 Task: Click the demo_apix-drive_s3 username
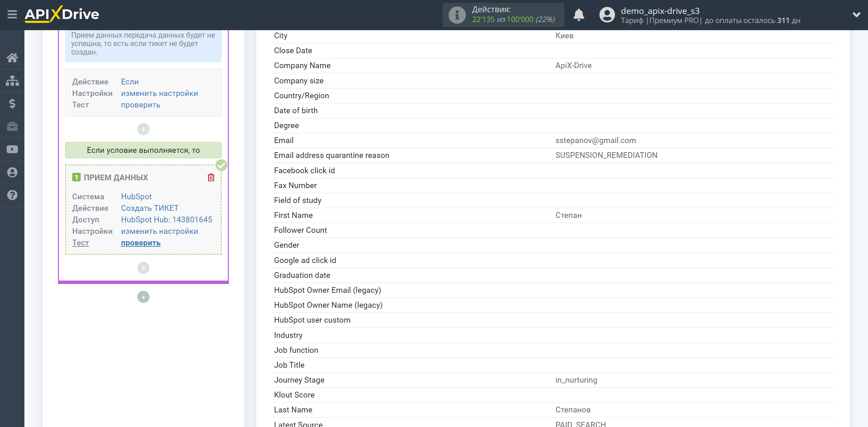point(660,11)
